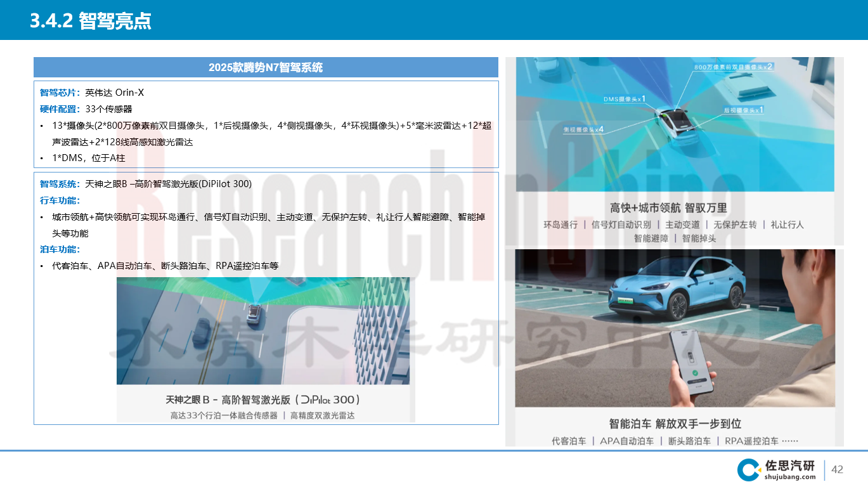The width and height of the screenshot is (868, 489).
Task: Click the caption 高精度双激光雷达
Action: pyautogui.click(x=323, y=415)
